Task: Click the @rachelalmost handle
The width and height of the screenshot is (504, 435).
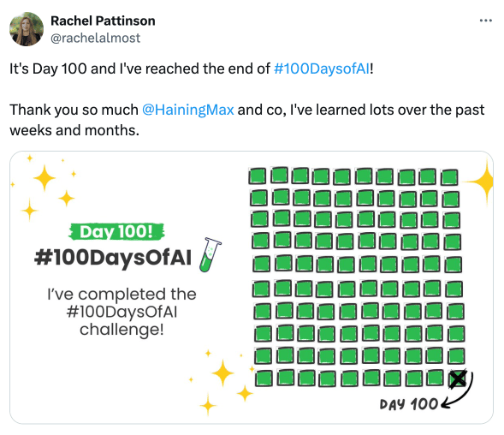Action: (x=96, y=38)
